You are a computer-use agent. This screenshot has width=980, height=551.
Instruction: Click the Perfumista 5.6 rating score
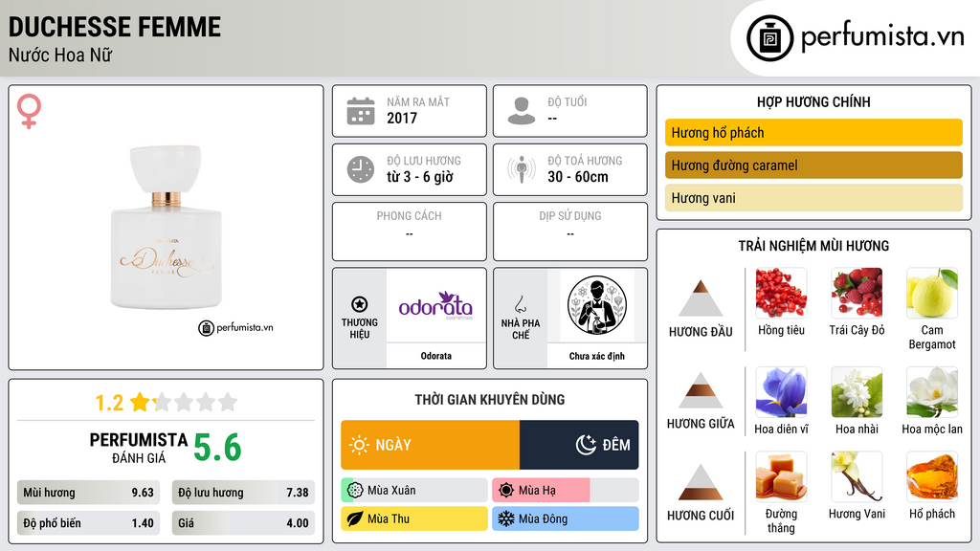[x=217, y=448]
